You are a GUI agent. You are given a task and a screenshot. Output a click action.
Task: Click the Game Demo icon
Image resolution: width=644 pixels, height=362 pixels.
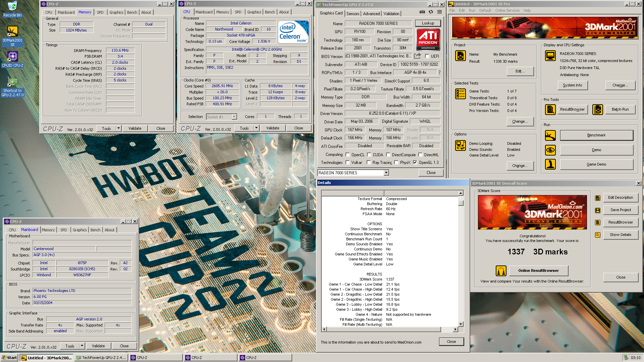550,164
